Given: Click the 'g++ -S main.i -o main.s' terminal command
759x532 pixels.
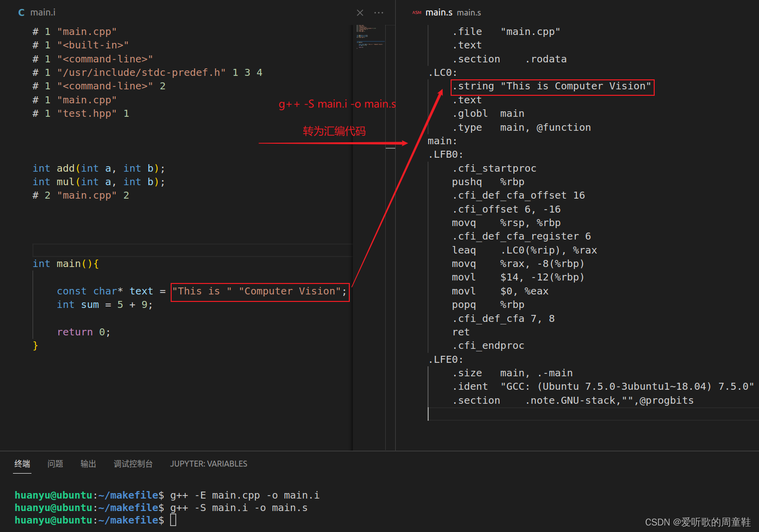Looking at the screenshot, I should (x=239, y=508).
